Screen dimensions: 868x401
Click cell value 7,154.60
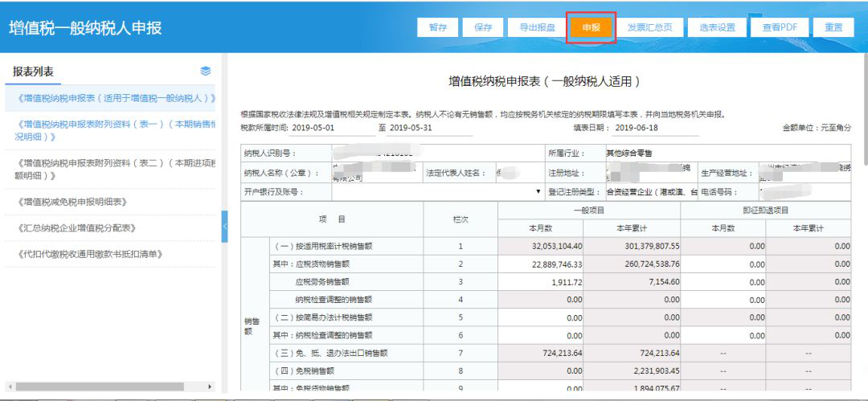[632, 282]
